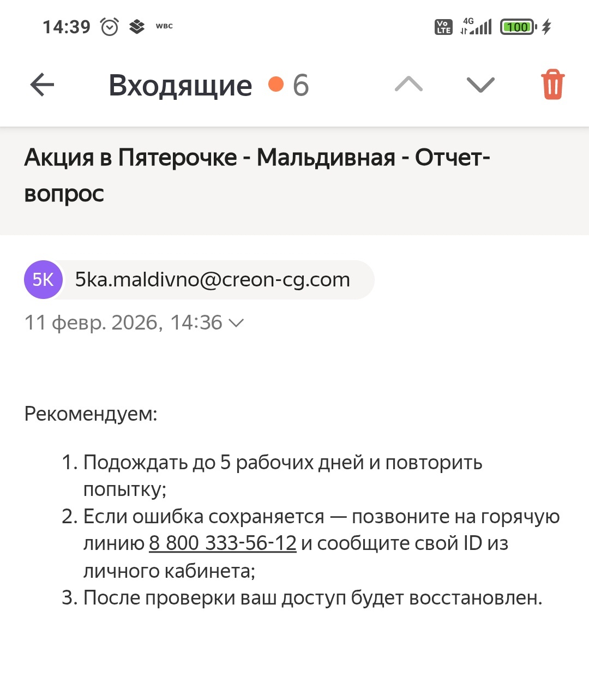Viewport: 589px width, 700px height.
Task: Delete this email with the trash icon
Action: click(552, 85)
